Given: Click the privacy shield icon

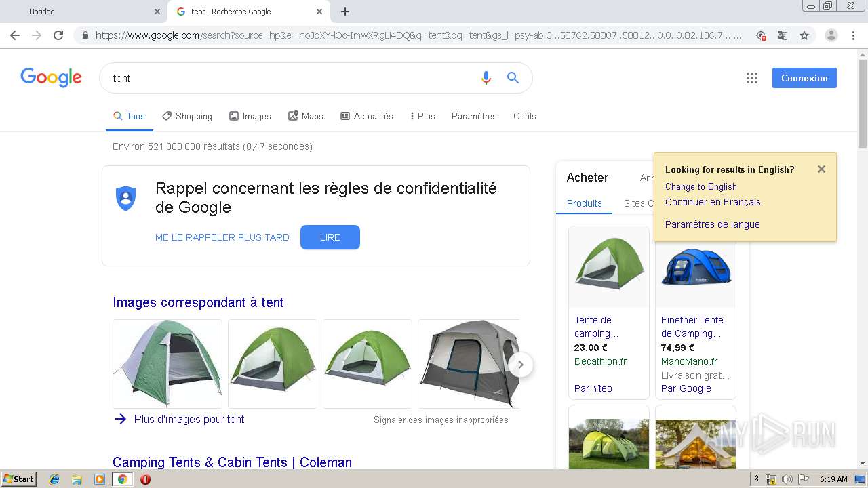Looking at the screenshot, I should coord(126,198).
